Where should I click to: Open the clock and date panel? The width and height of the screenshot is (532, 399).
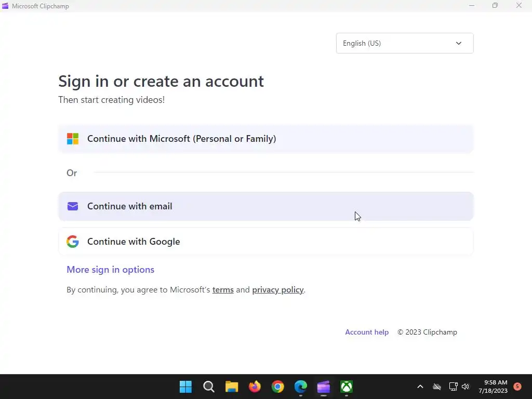click(x=493, y=387)
